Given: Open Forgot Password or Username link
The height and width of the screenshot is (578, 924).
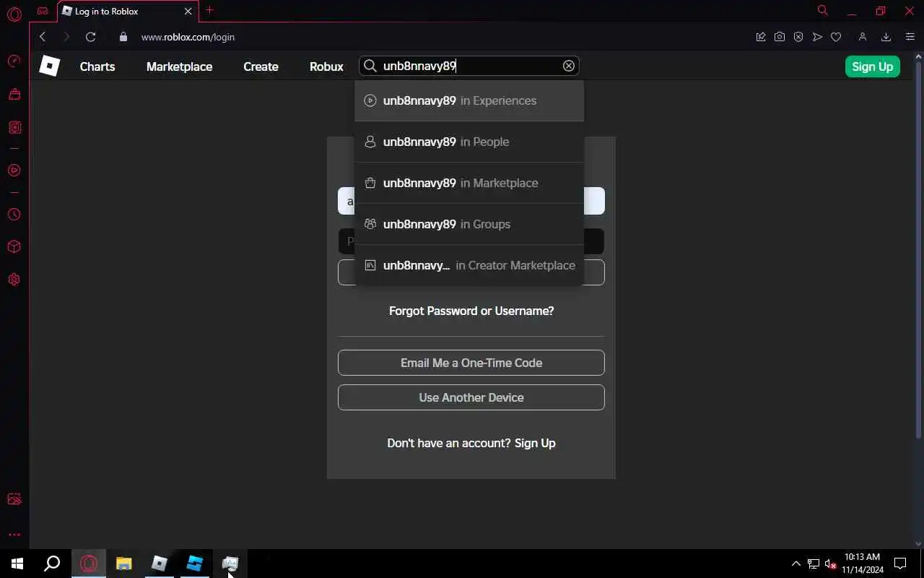Looking at the screenshot, I should click(x=471, y=311).
